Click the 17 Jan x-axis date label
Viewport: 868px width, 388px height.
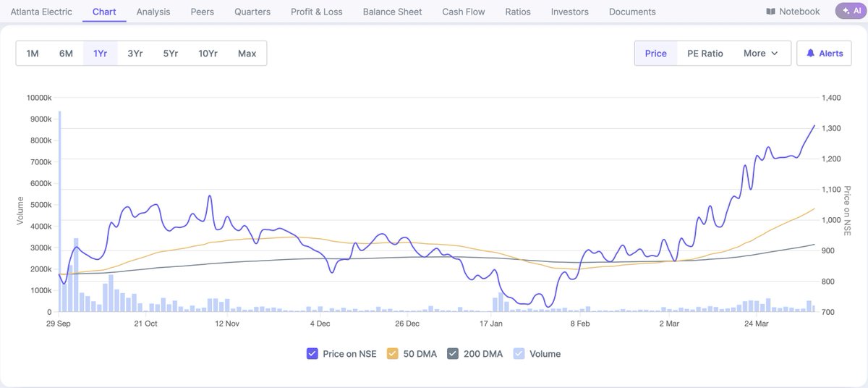click(490, 324)
